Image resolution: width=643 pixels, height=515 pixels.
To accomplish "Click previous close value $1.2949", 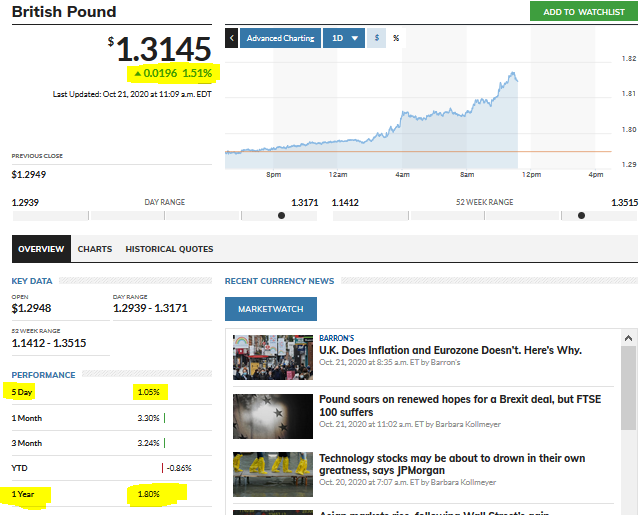I will tap(29, 175).
